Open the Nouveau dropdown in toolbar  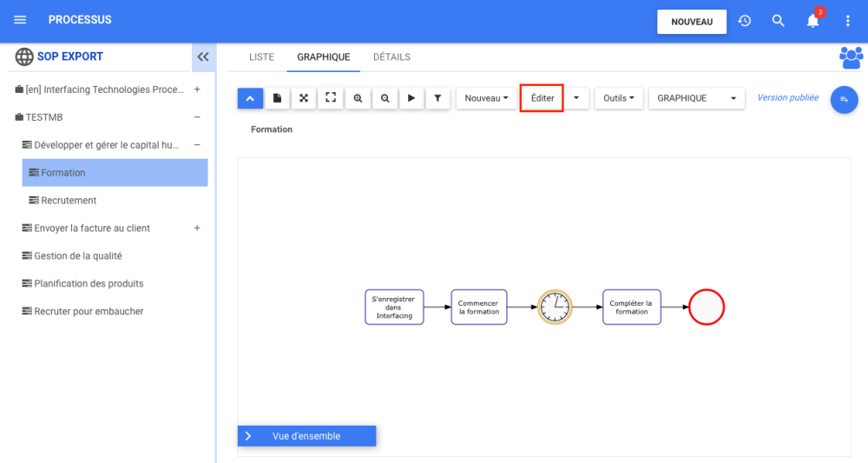[x=486, y=98]
